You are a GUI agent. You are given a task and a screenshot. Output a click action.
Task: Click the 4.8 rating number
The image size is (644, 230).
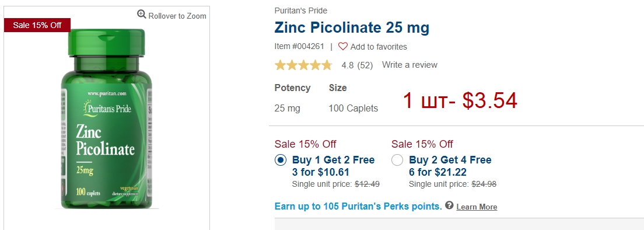(348, 65)
